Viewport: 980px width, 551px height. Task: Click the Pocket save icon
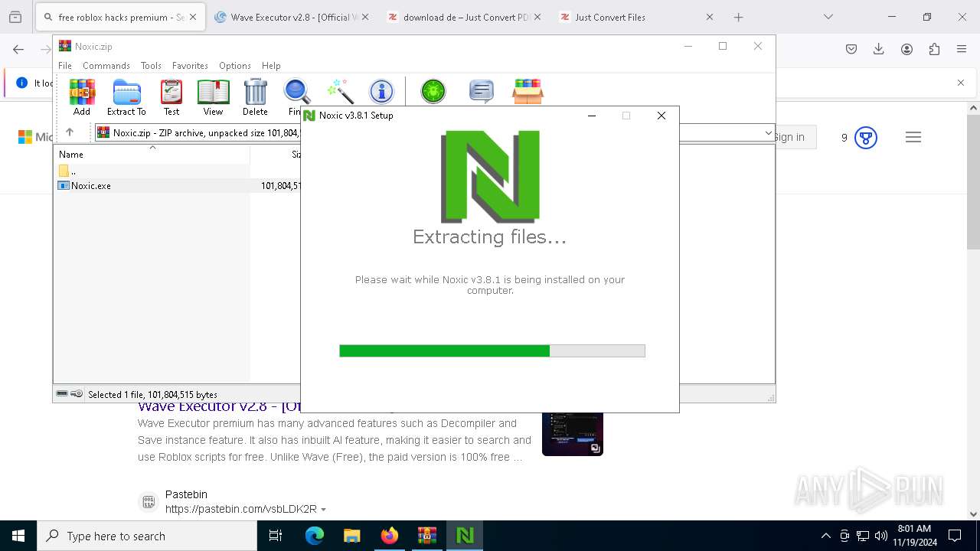pos(851,49)
